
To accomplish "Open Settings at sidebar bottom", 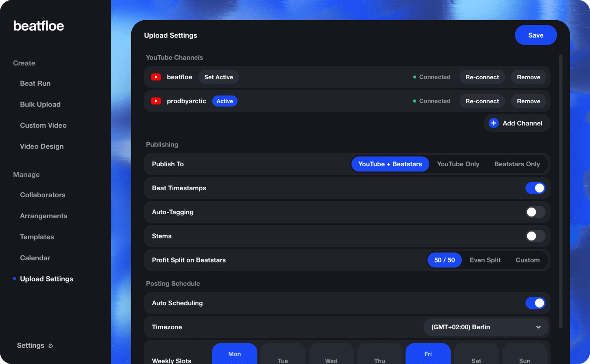I will [x=35, y=346].
